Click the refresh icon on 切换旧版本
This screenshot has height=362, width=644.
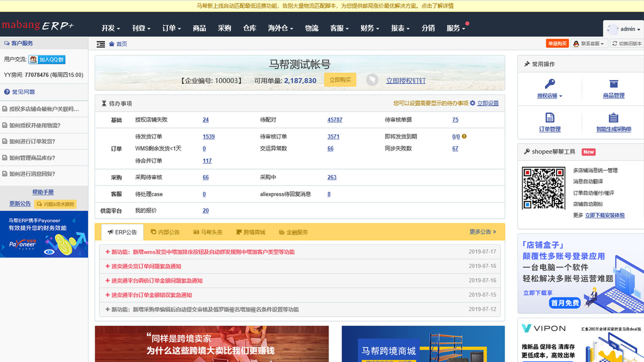point(615,44)
